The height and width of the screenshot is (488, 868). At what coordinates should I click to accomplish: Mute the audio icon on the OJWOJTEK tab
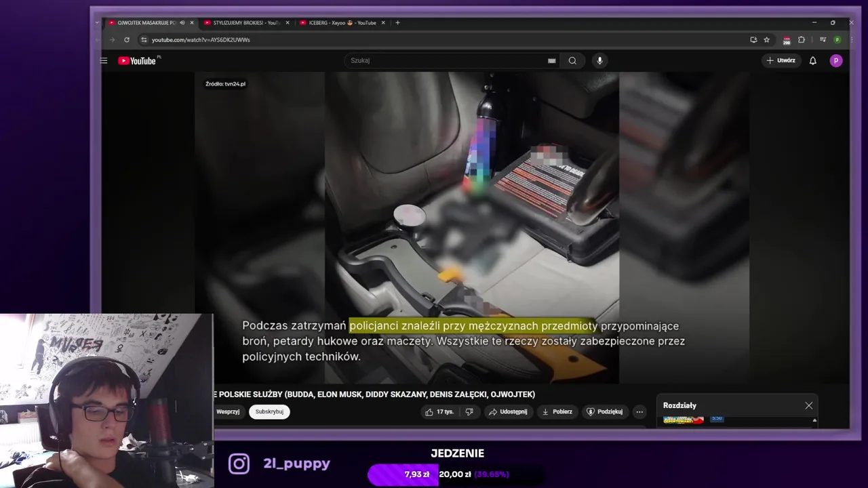(x=182, y=22)
